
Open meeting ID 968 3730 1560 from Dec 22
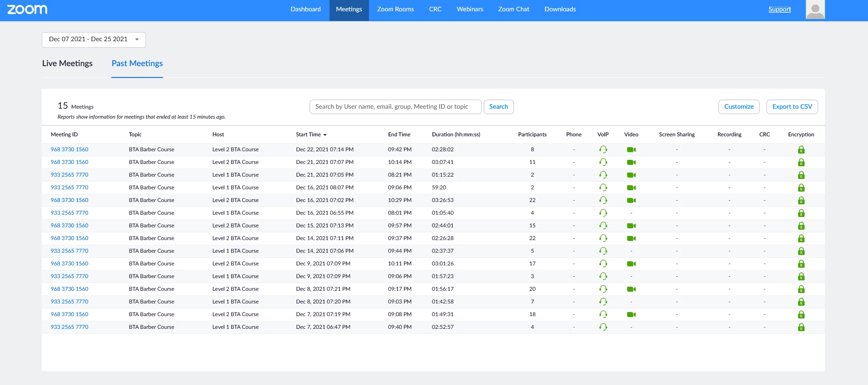69,149
